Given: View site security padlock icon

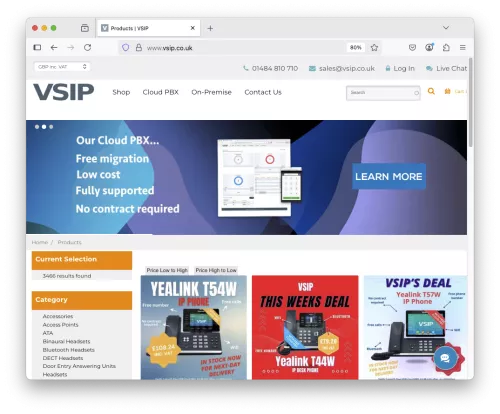Looking at the screenshot, I should coord(139,48).
